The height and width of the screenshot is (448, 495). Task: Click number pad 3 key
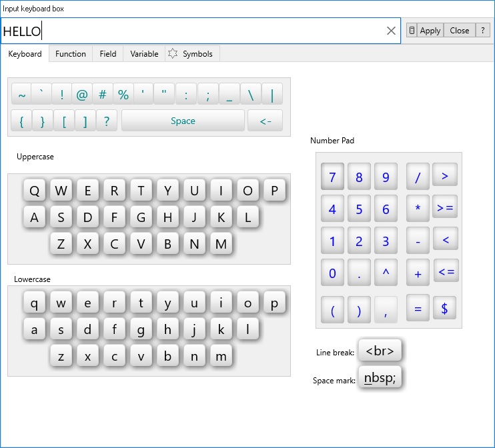pyautogui.click(x=386, y=241)
